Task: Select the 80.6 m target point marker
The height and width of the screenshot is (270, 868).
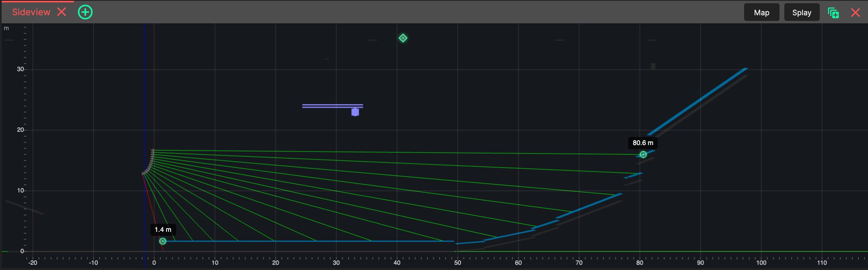Action: pyautogui.click(x=643, y=155)
